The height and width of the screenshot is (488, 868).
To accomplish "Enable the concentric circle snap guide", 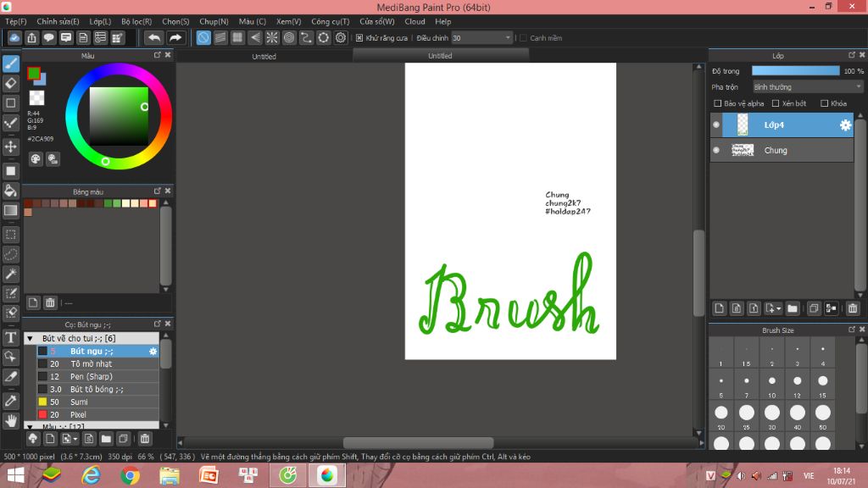I will coord(289,37).
